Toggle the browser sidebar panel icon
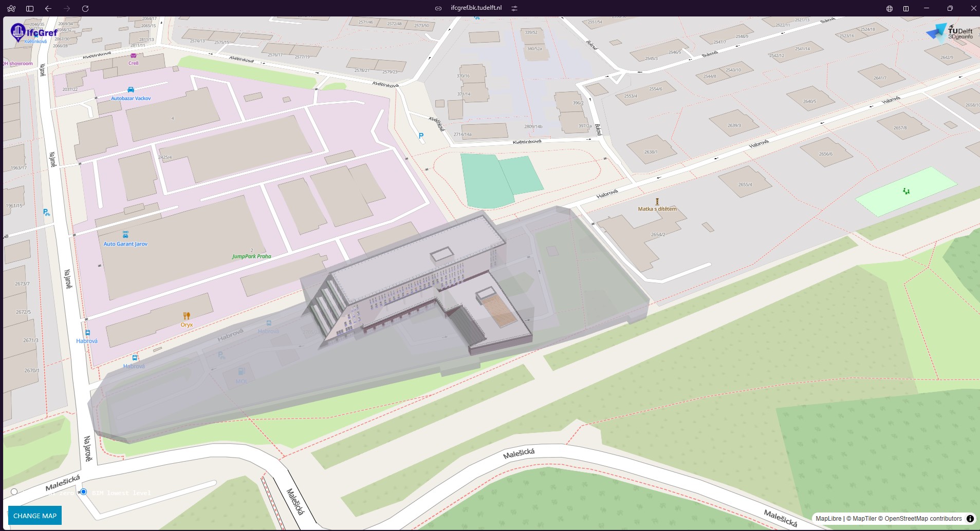The width and height of the screenshot is (980, 531). pos(30,8)
